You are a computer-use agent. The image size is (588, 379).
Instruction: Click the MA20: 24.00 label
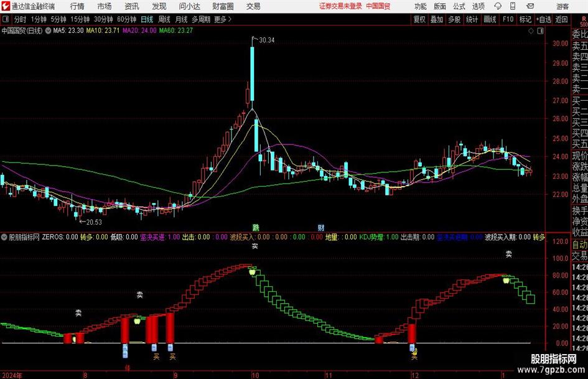click(x=139, y=30)
